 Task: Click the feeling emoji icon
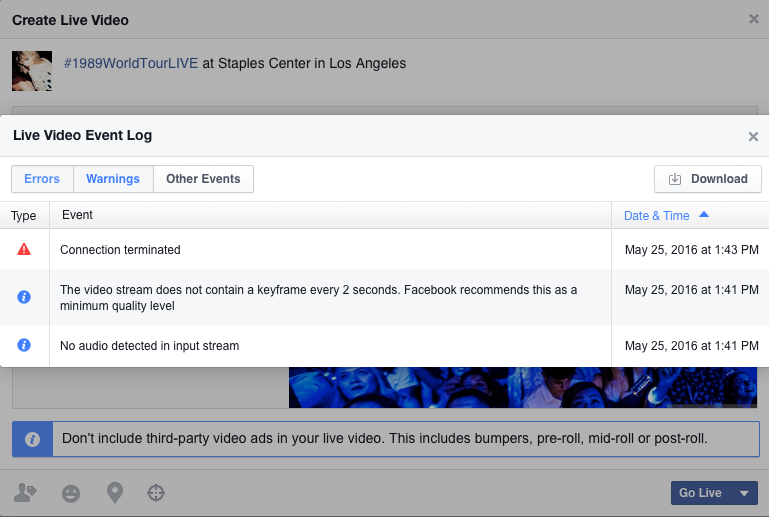(x=70, y=493)
